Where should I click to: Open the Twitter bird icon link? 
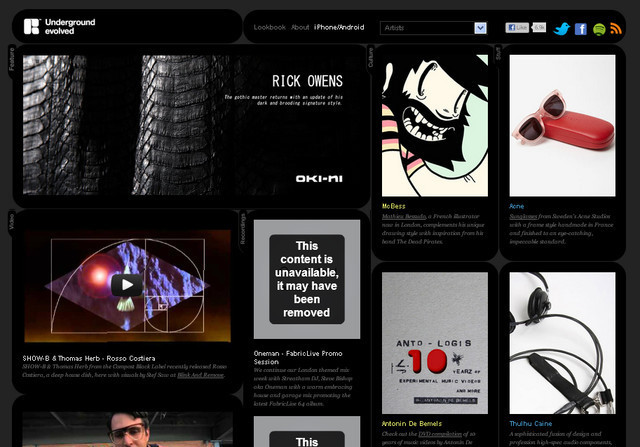562,29
